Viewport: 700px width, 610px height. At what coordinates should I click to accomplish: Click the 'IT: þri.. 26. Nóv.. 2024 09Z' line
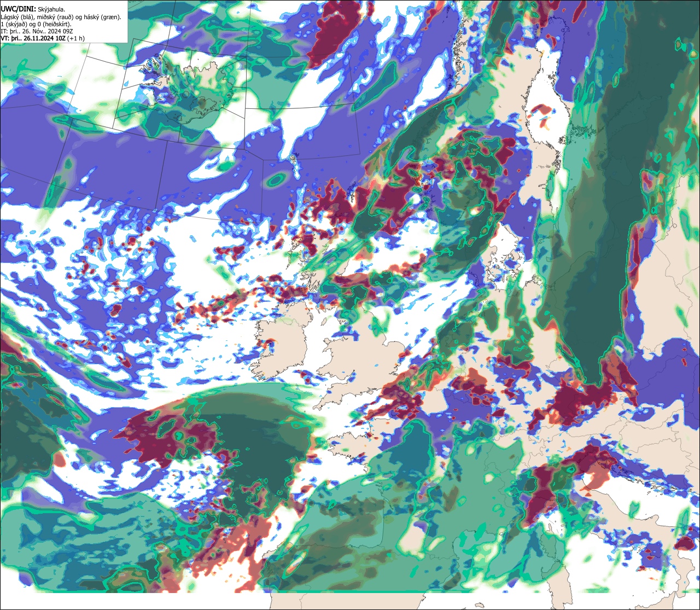(37, 31)
